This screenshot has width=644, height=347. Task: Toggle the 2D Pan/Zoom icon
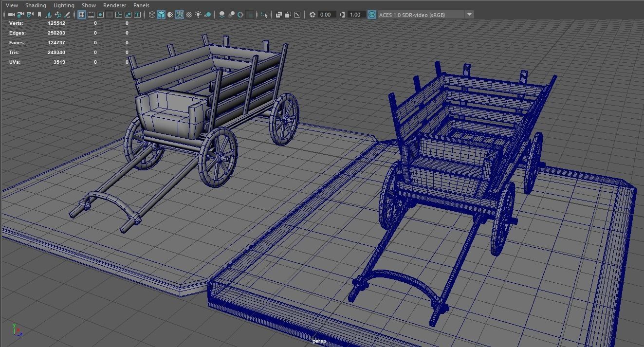pos(58,15)
